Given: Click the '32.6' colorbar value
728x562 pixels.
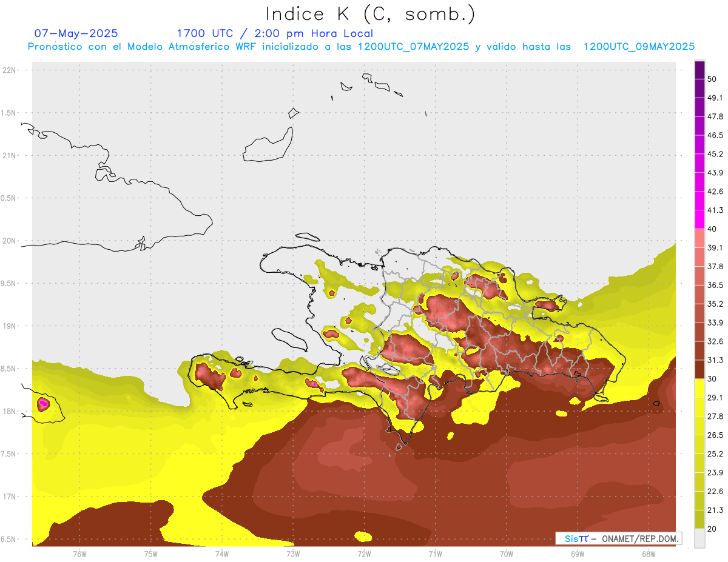Looking at the screenshot, I should pos(715,341).
